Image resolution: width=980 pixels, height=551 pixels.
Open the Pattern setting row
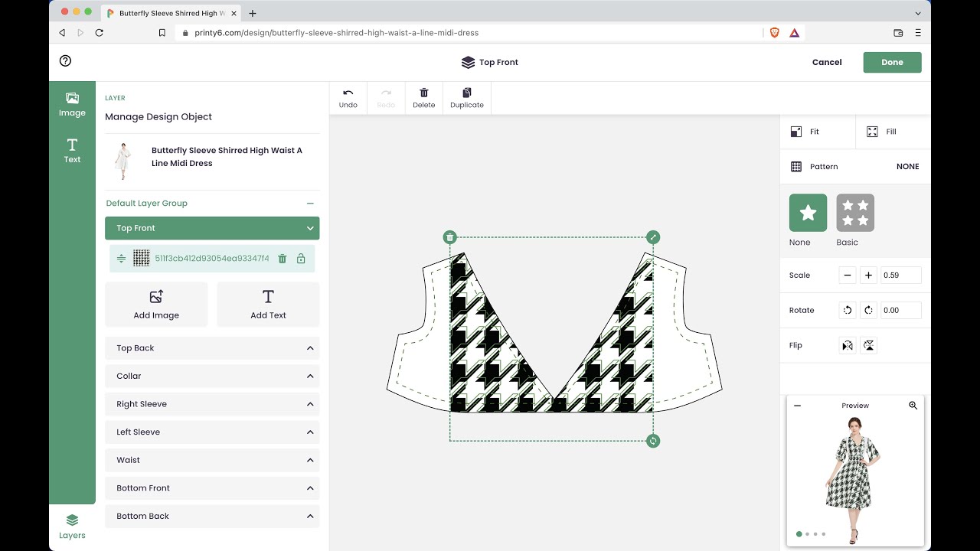click(x=855, y=166)
